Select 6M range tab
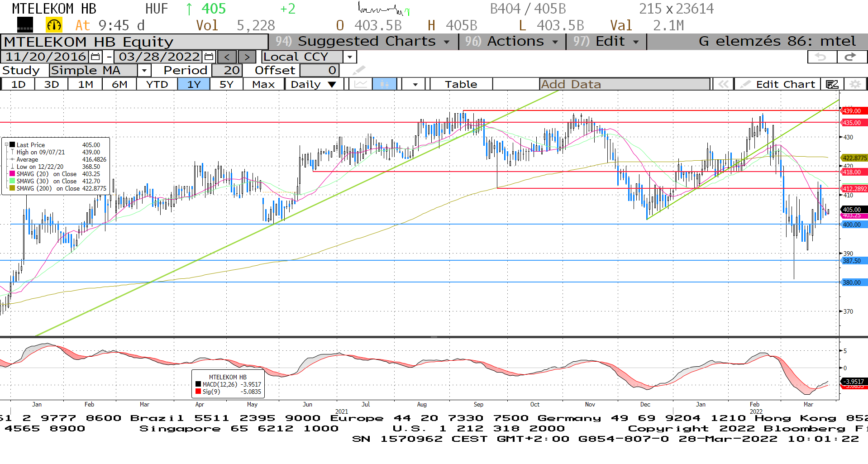The height and width of the screenshot is (464, 868). coord(119,84)
